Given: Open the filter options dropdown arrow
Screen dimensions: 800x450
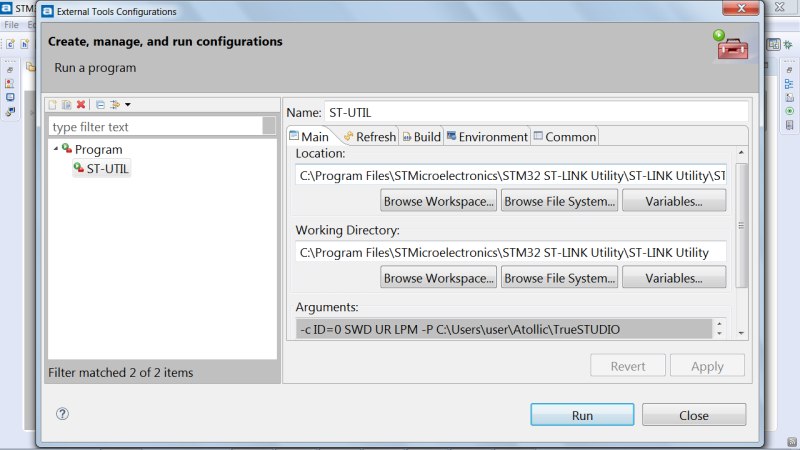Looking at the screenshot, I should [128, 105].
